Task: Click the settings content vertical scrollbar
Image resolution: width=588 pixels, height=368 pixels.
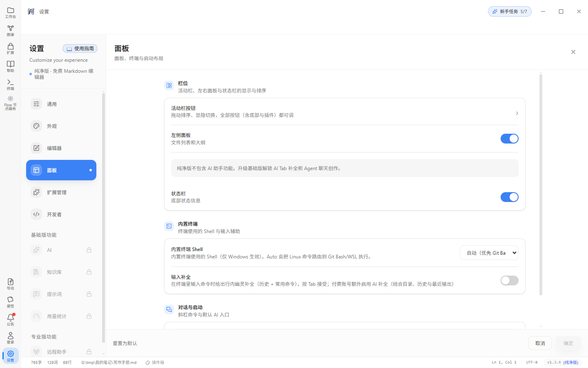Action: (x=541, y=184)
